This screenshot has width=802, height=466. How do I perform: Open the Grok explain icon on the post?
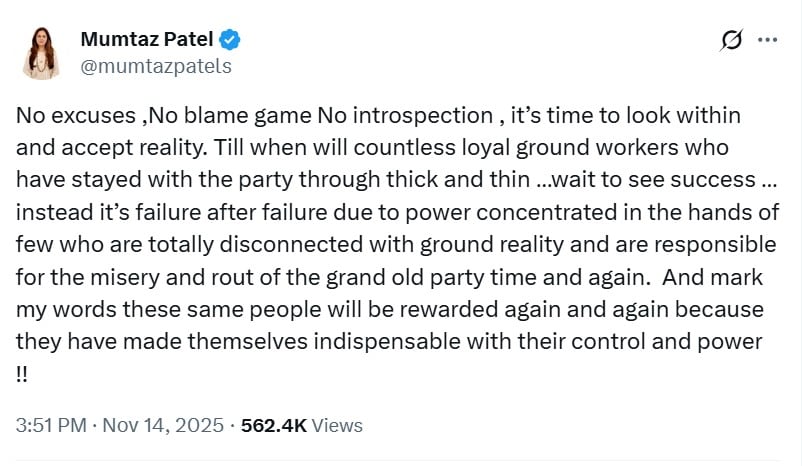click(x=731, y=40)
